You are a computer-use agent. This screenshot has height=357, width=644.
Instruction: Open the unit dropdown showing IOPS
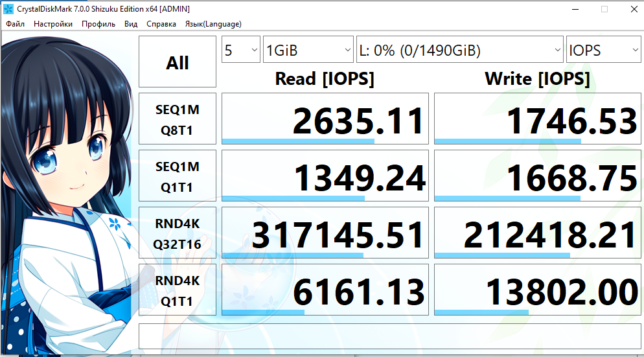[x=603, y=50]
